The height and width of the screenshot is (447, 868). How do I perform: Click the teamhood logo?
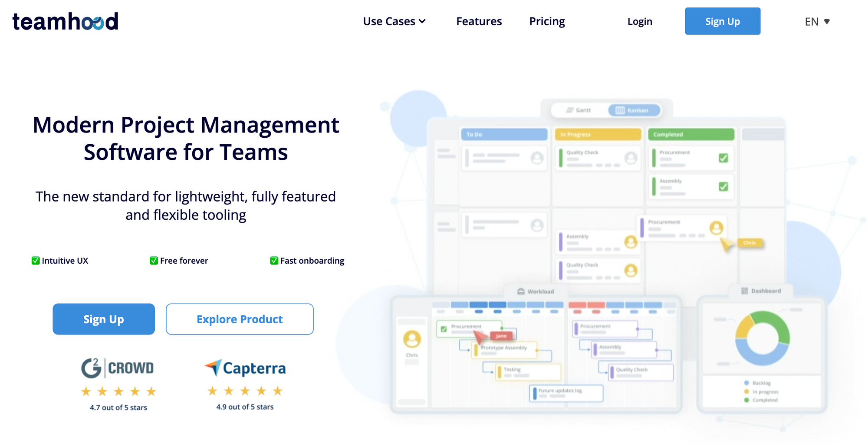[65, 21]
